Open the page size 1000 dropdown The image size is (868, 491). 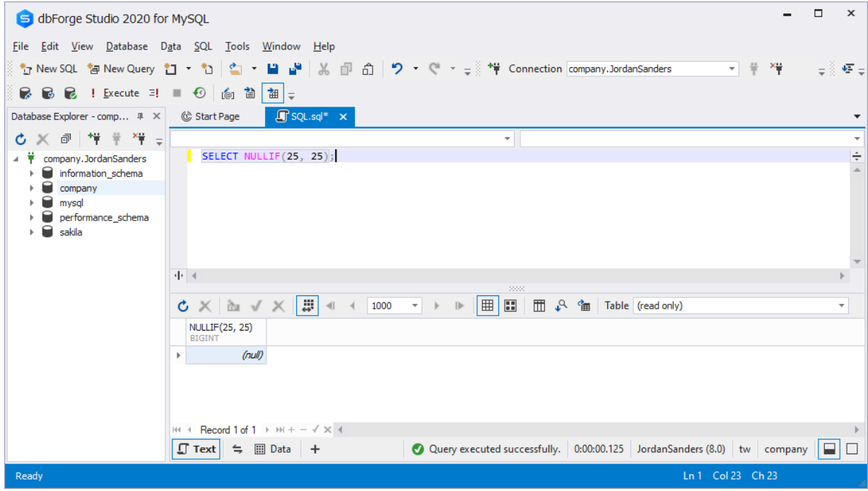[x=415, y=306]
